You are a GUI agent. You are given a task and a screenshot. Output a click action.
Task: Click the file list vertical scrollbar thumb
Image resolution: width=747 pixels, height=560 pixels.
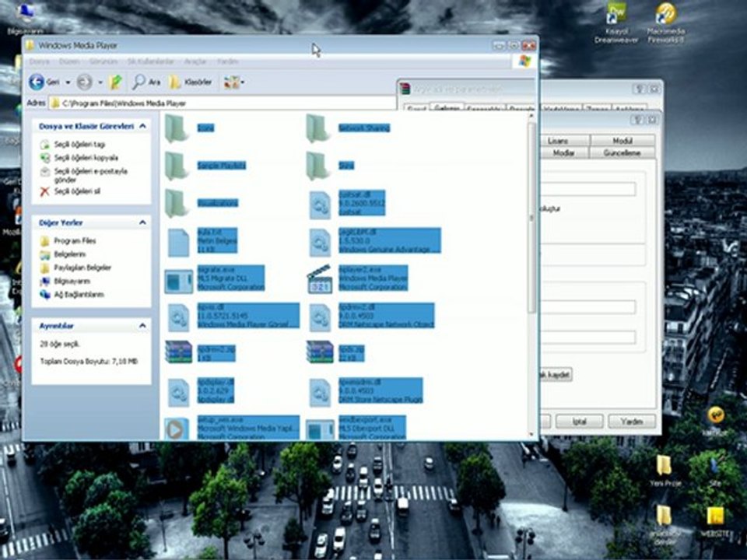pos(531,218)
